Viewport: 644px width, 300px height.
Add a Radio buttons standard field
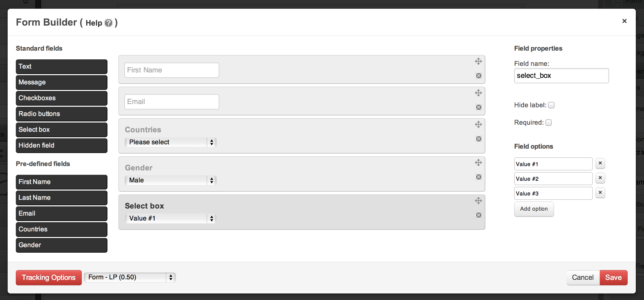[x=61, y=114]
